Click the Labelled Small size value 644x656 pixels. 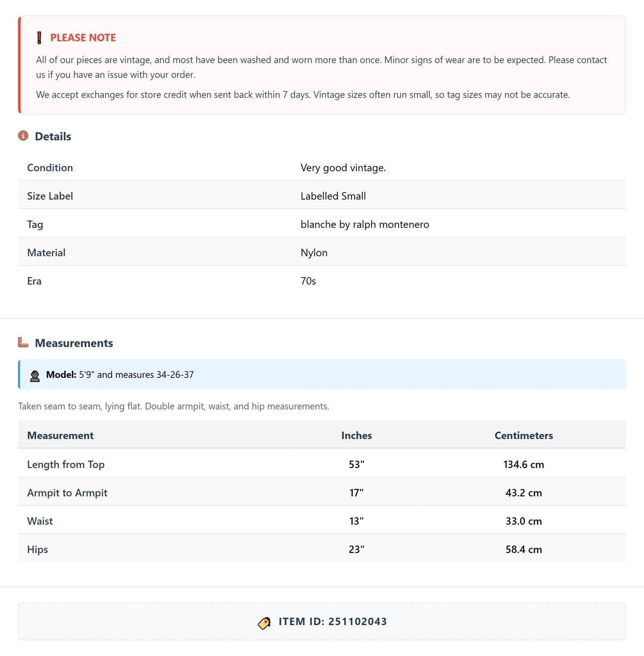[x=333, y=196]
